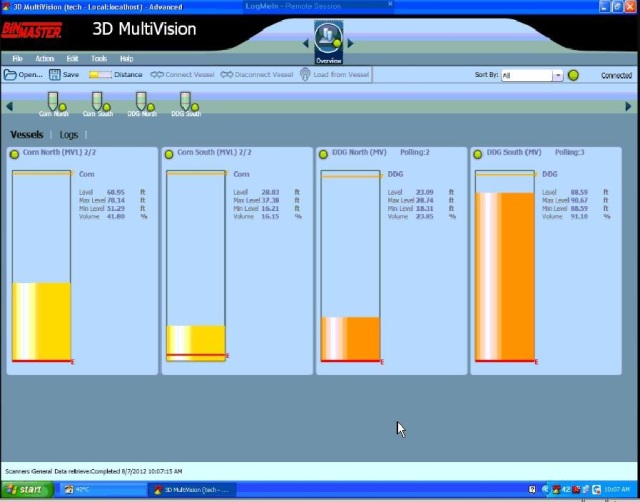Switch to the Logs tab
The image size is (640, 502).
point(69,135)
